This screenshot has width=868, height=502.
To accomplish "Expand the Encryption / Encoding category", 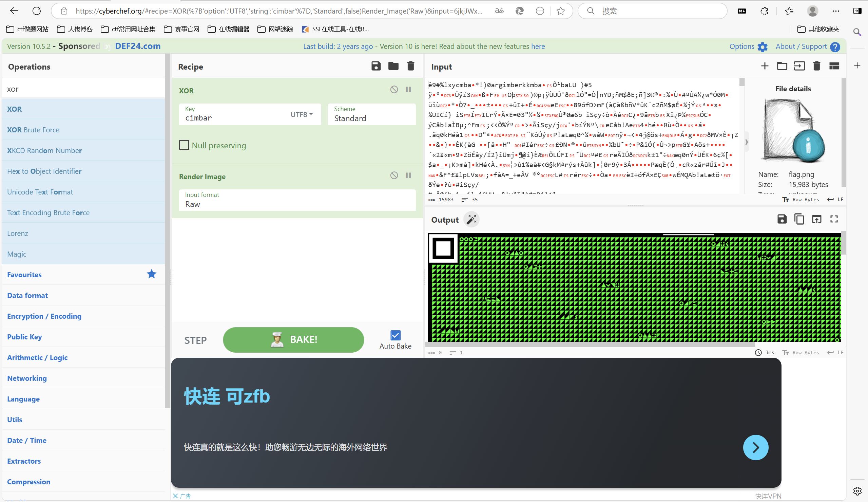I will pyautogui.click(x=83, y=316).
